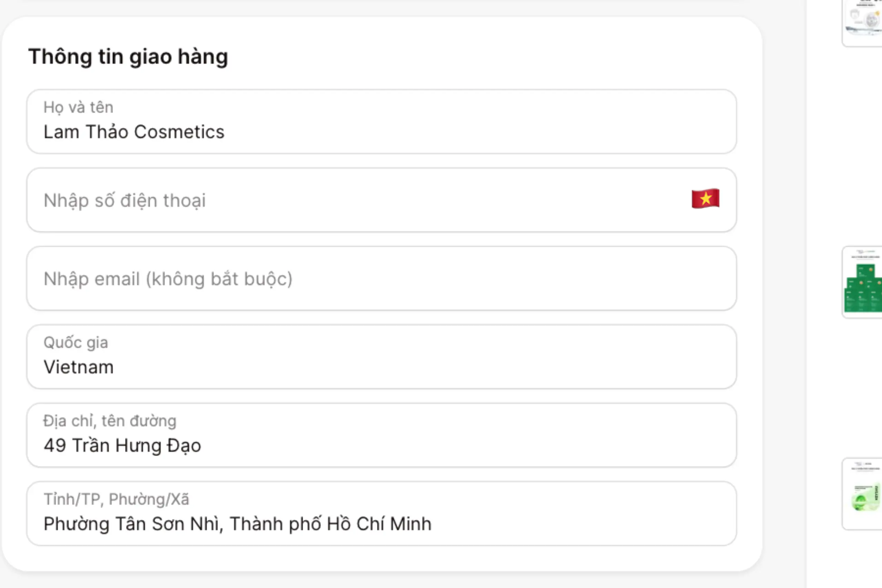This screenshot has width=882, height=588.
Task: Click the 'Thông tin giao hàng' heading
Action: (x=129, y=56)
